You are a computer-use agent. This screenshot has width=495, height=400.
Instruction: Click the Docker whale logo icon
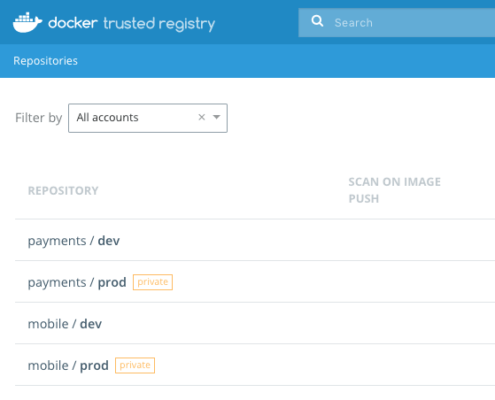(27, 23)
